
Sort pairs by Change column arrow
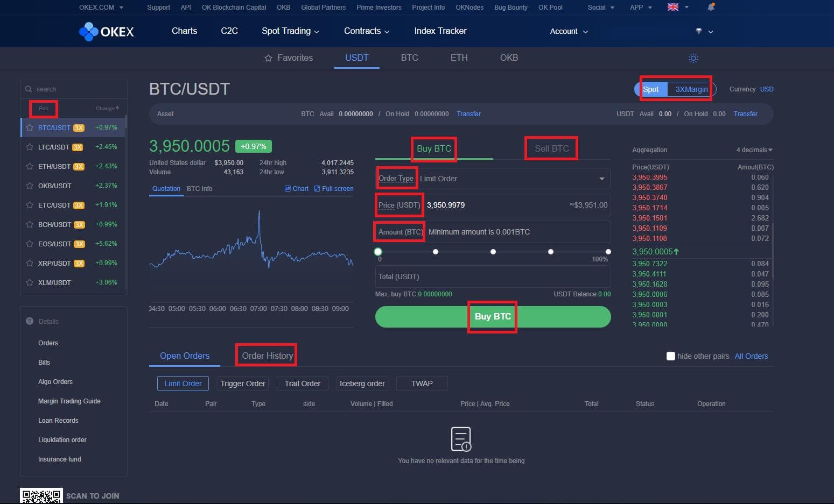tap(117, 108)
